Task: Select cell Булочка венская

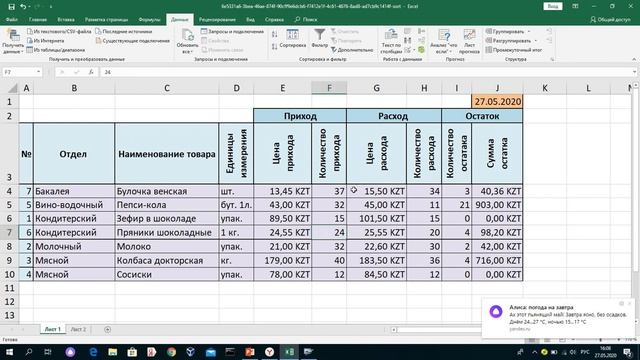Action: coord(167,191)
